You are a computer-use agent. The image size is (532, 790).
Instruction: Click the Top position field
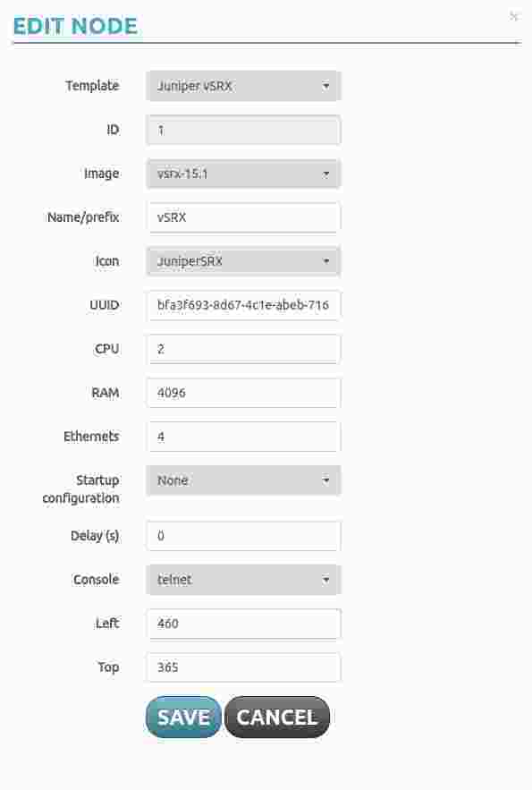[x=243, y=667]
